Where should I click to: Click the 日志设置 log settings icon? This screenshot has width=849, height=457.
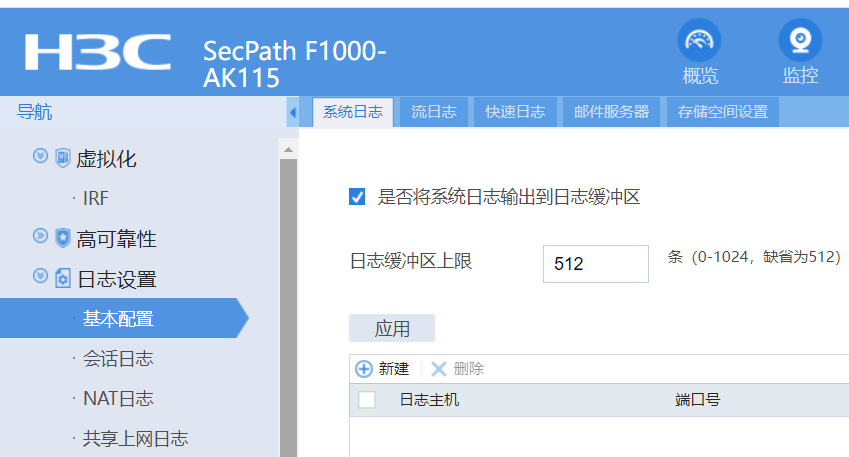pos(63,278)
